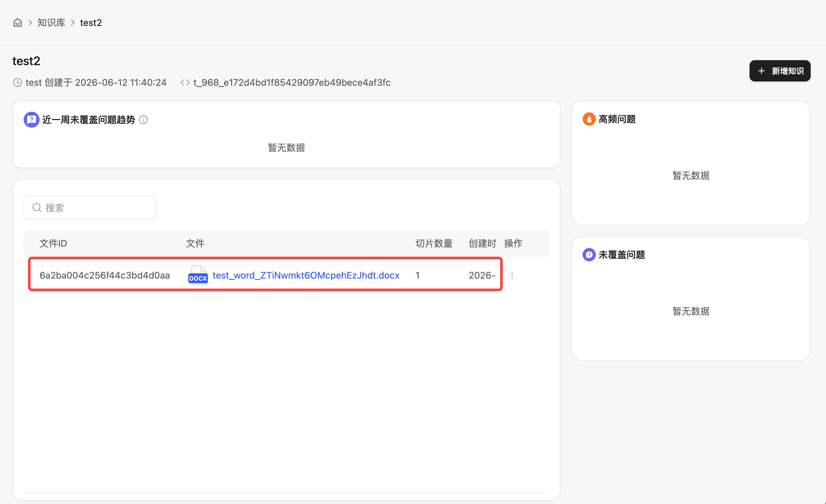Click the 2026- creation date cell
Screen dimensions: 826x504
(482, 275)
